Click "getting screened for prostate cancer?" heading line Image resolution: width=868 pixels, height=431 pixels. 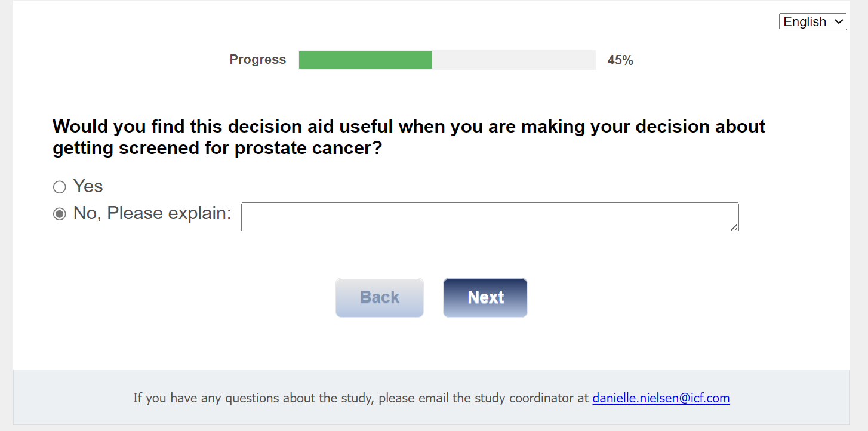217,148
